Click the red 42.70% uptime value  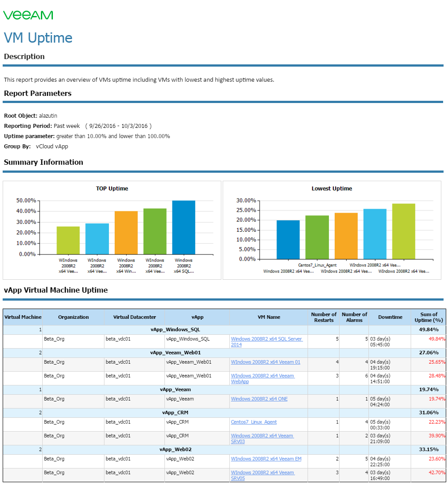point(437,472)
